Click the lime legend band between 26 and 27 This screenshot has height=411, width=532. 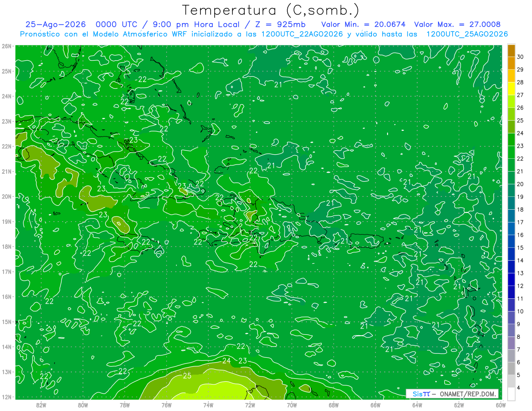511,102
